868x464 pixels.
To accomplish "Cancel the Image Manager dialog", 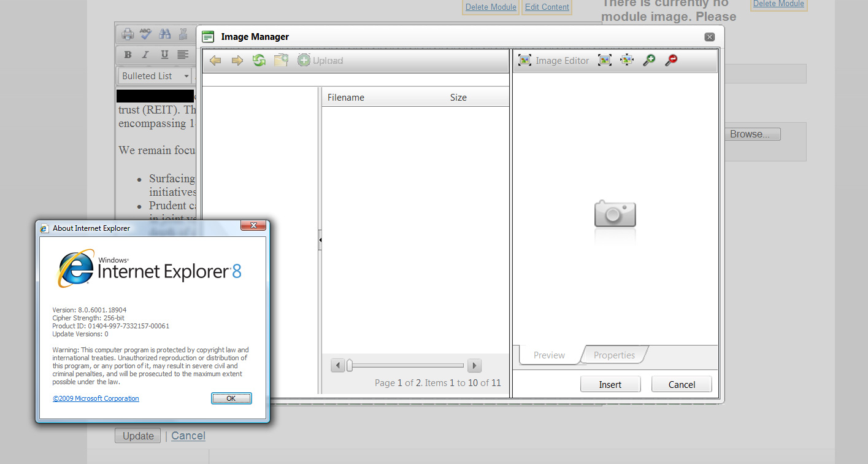I will [x=682, y=384].
